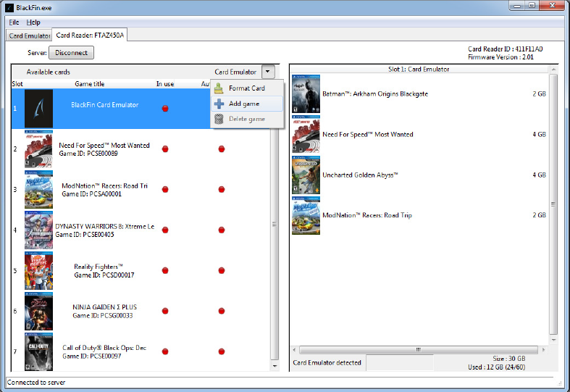Image resolution: width=570 pixels, height=392 pixels.
Task: Click the blue plus Add game icon
Action: click(219, 104)
